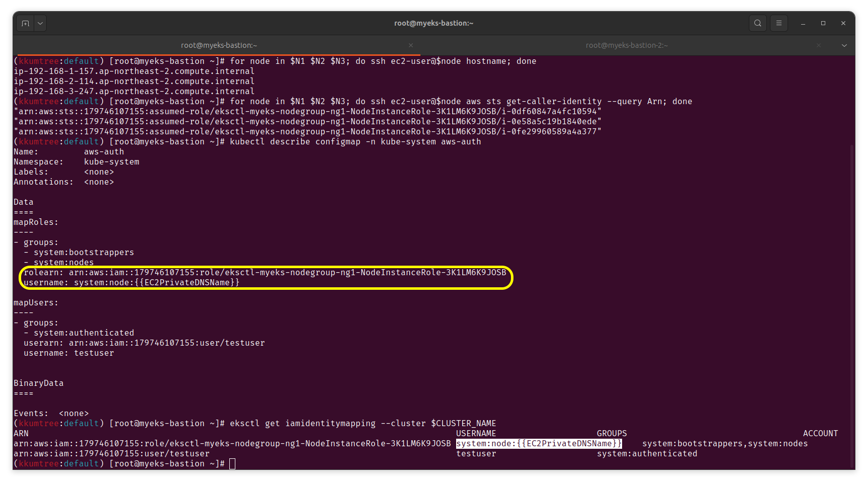Click the terminal vertical scrollbar
This screenshot has width=868, height=484.
(x=852, y=307)
